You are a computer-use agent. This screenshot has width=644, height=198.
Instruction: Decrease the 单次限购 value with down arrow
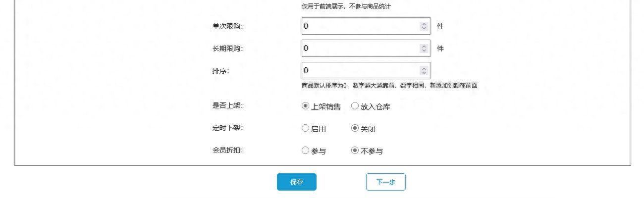(x=424, y=29)
